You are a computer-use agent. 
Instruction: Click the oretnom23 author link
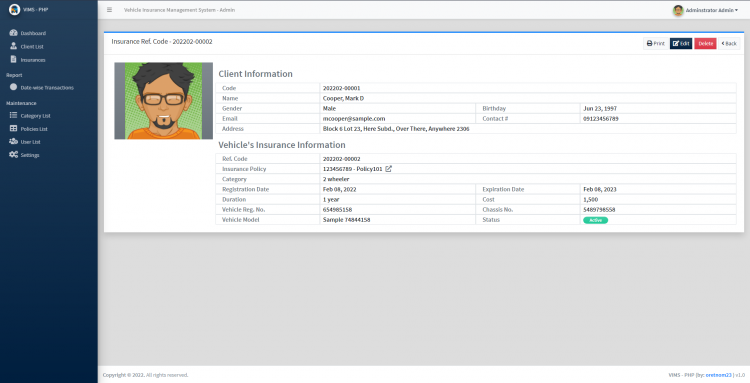point(718,375)
